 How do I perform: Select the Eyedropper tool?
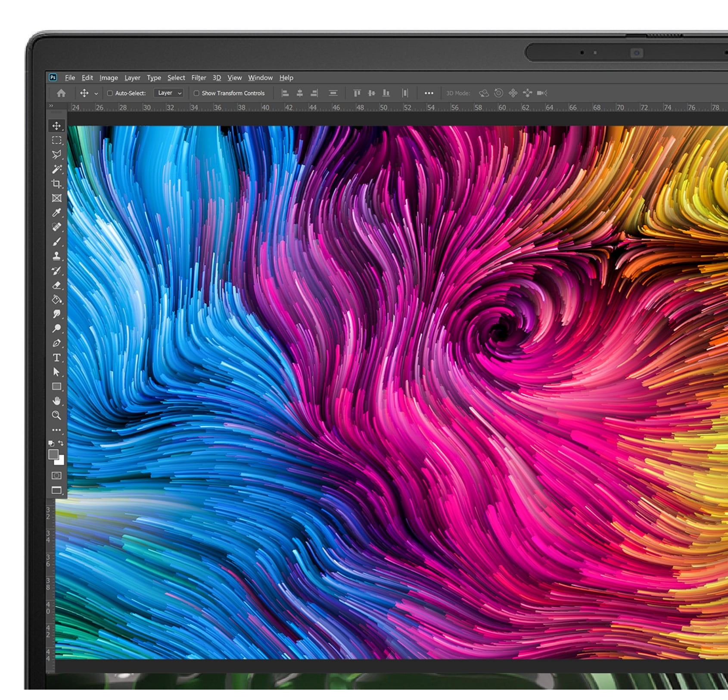tap(56, 213)
